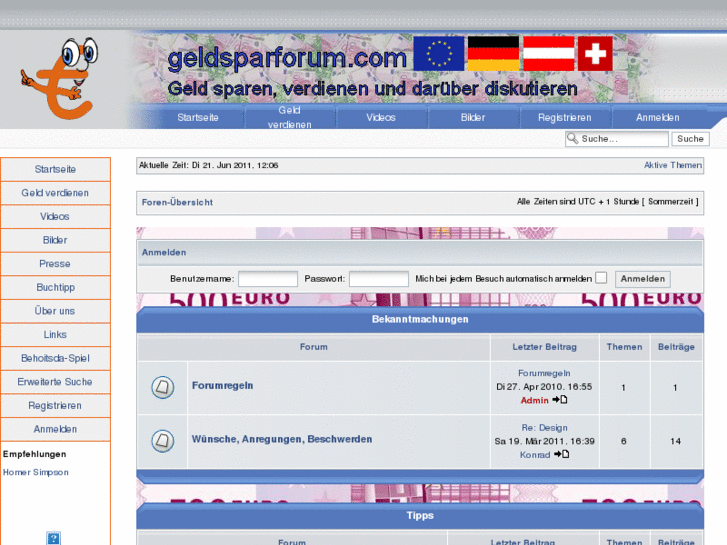Viewport: 727px width, 545px height.
Task: Click the Anmelden login submit button
Action: point(643,279)
